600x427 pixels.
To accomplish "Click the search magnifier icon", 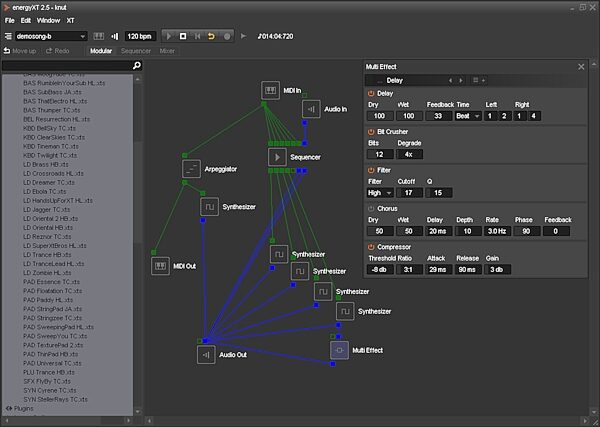I will tap(137, 66).
